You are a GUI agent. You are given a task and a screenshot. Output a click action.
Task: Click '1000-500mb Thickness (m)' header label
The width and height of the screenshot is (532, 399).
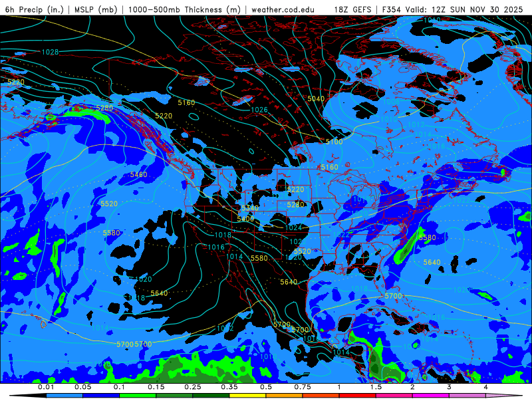pos(184,9)
